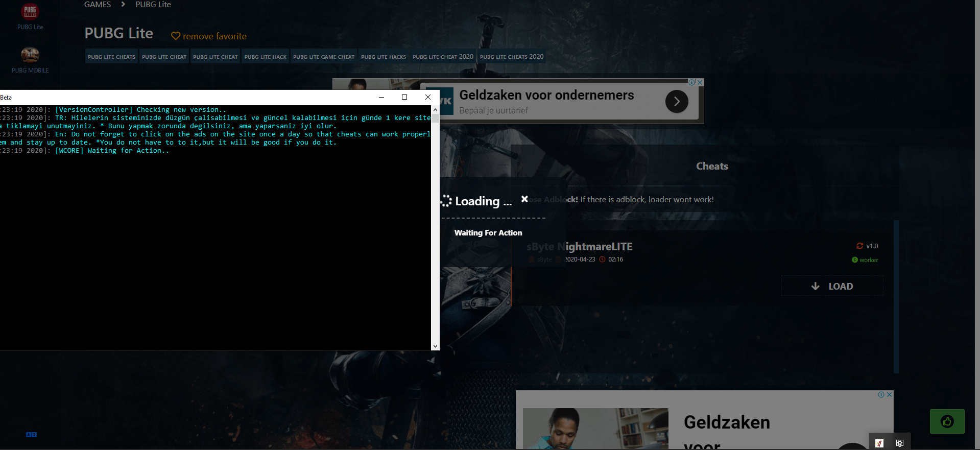980x450 pixels.
Task: Open PUBG Lite from the left sidebar
Action: click(30, 16)
